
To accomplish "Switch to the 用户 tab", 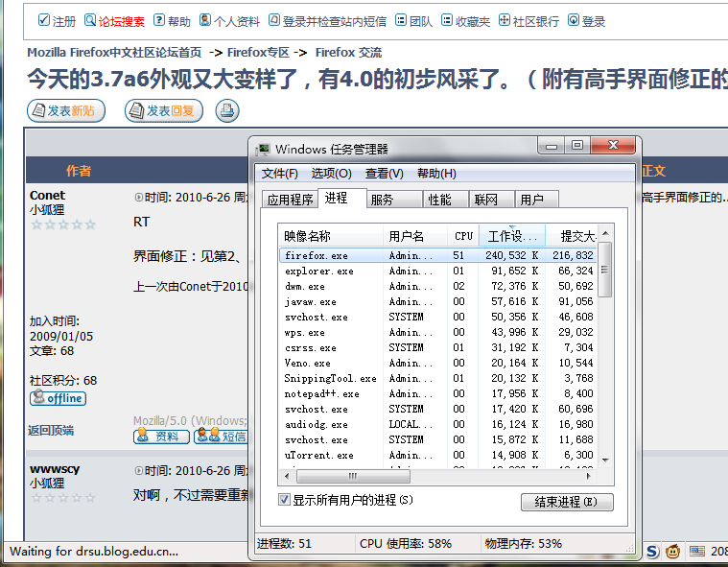I will (x=537, y=200).
